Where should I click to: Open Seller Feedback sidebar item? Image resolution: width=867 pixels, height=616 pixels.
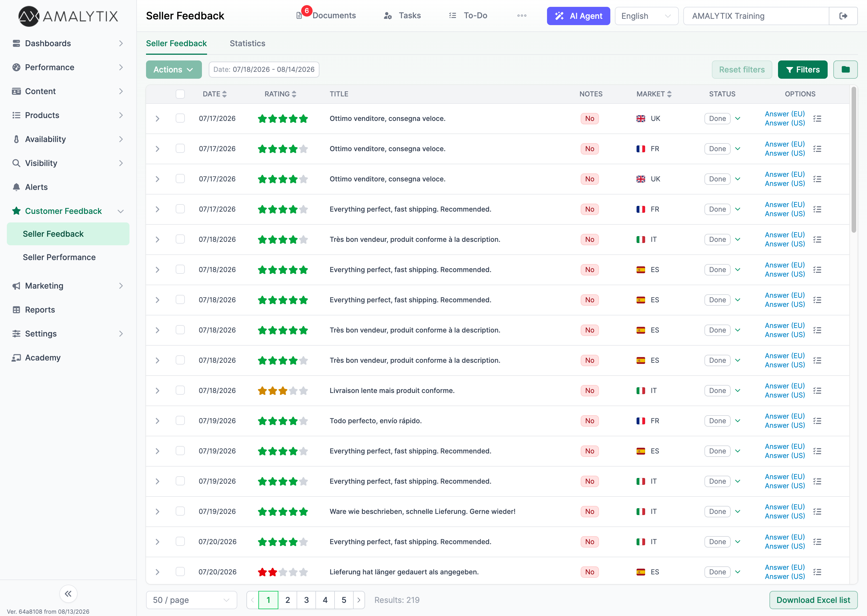click(68, 234)
